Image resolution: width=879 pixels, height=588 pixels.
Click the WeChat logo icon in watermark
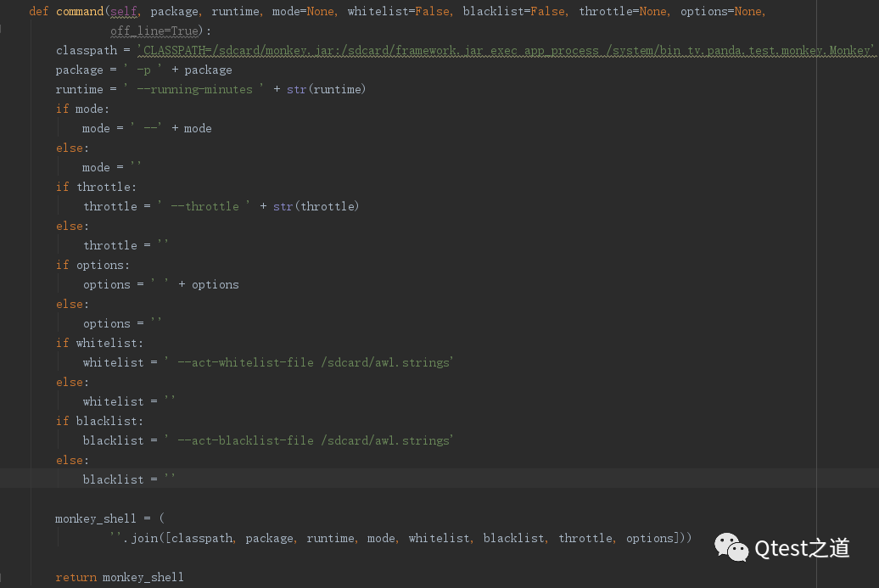pyautogui.click(x=731, y=547)
